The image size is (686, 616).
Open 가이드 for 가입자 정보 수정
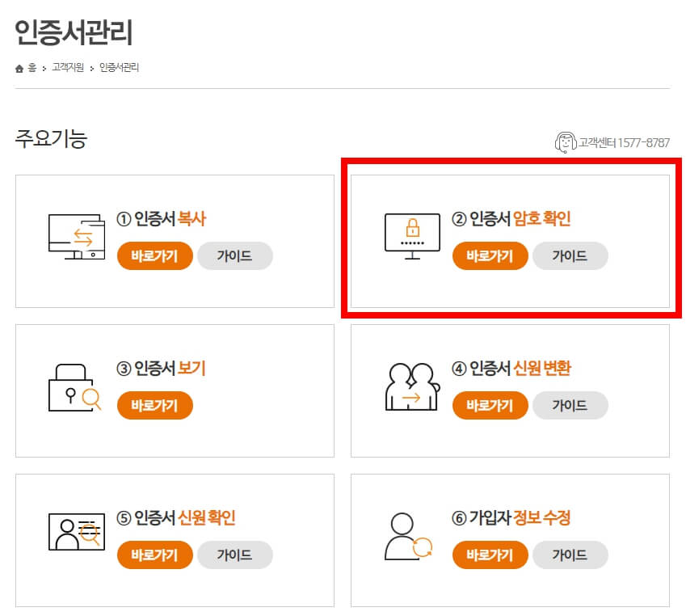pos(570,555)
